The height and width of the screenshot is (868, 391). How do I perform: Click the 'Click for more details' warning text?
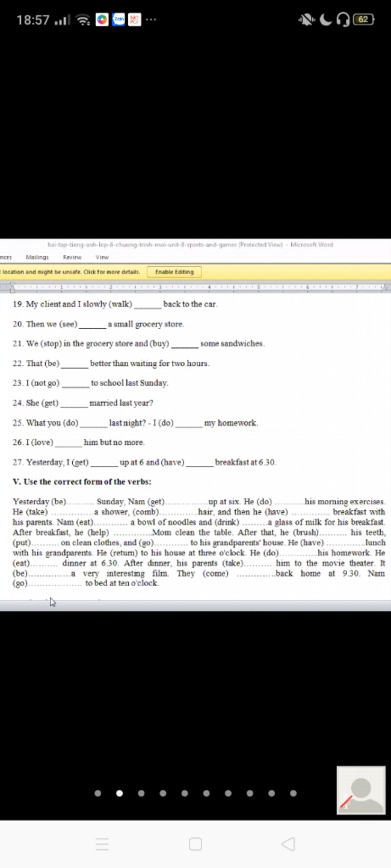click(111, 272)
